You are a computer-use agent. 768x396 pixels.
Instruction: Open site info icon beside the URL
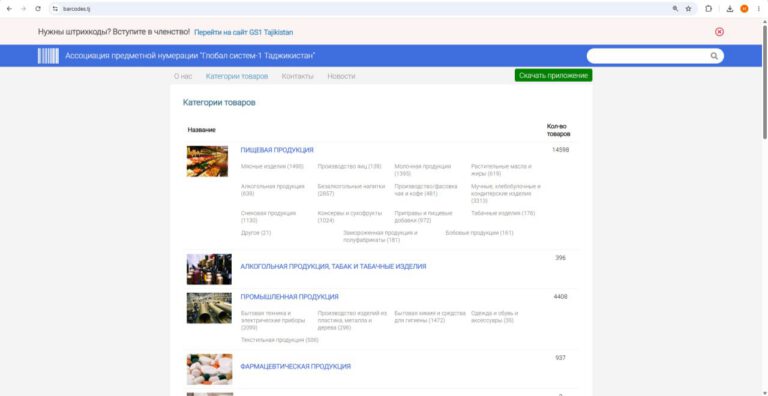click(55, 9)
